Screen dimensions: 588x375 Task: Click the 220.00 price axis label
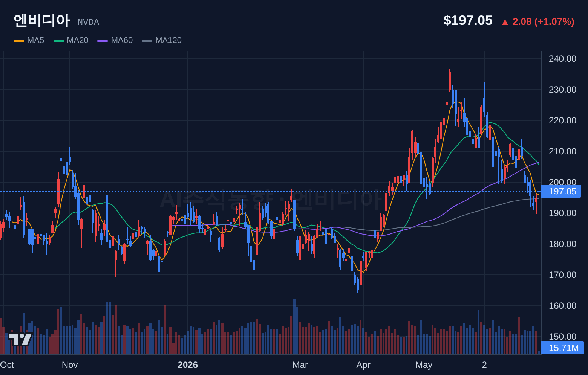[562, 120]
